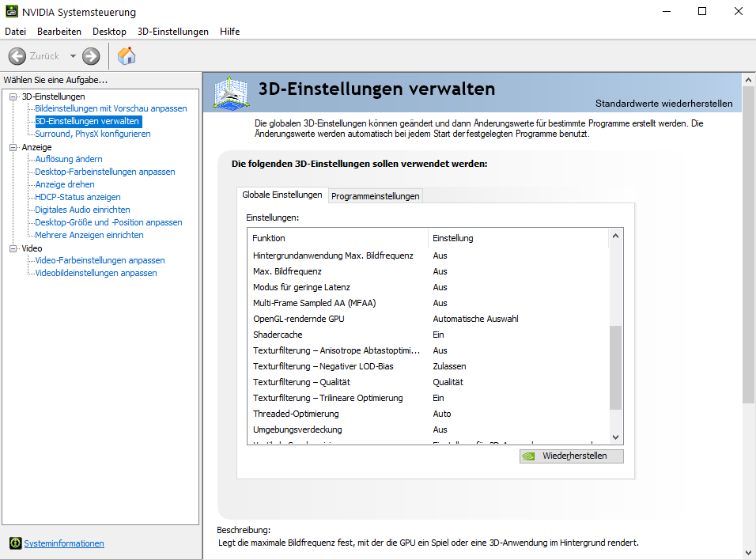The width and height of the screenshot is (756, 560).
Task: Open the home page icon
Action: coord(127,56)
